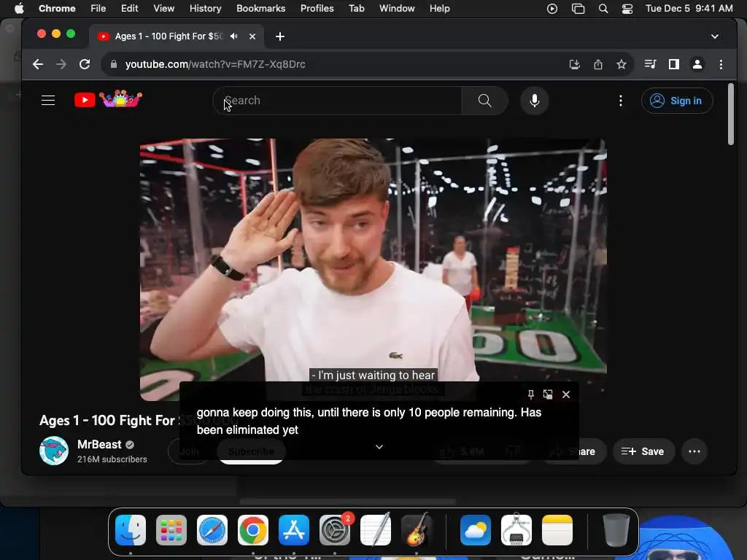This screenshot has width=747, height=560.
Task: Click the address bar URL
Action: pos(215,64)
